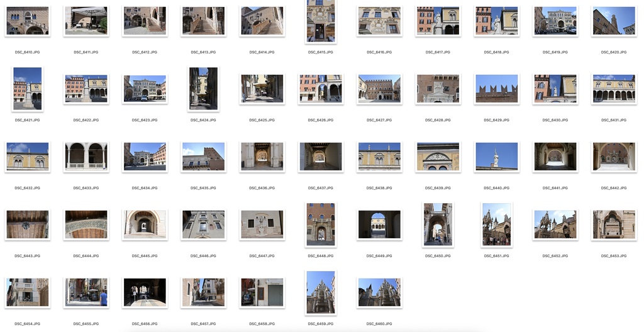Select portrait photo DSC_6421.JPG

pos(28,89)
